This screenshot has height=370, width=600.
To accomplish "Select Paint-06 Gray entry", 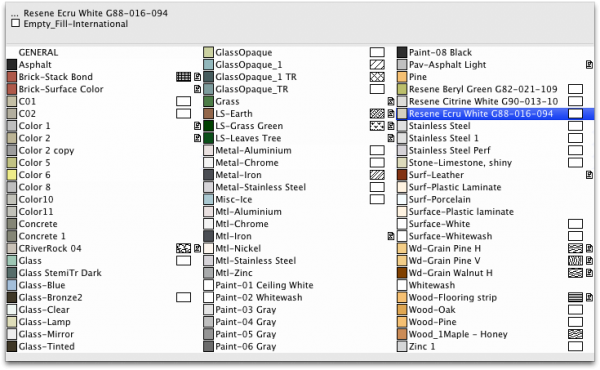I will tap(246, 346).
